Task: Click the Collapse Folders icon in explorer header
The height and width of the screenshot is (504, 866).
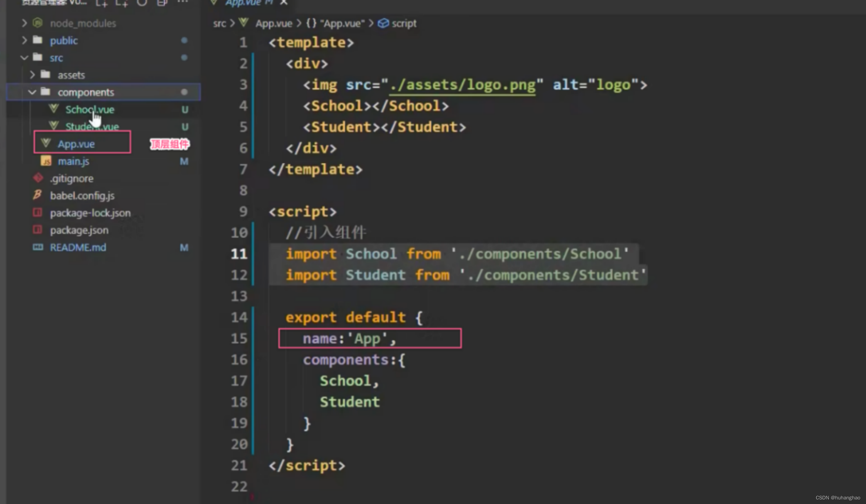Action: pyautogui.click(x=162, y=3)
